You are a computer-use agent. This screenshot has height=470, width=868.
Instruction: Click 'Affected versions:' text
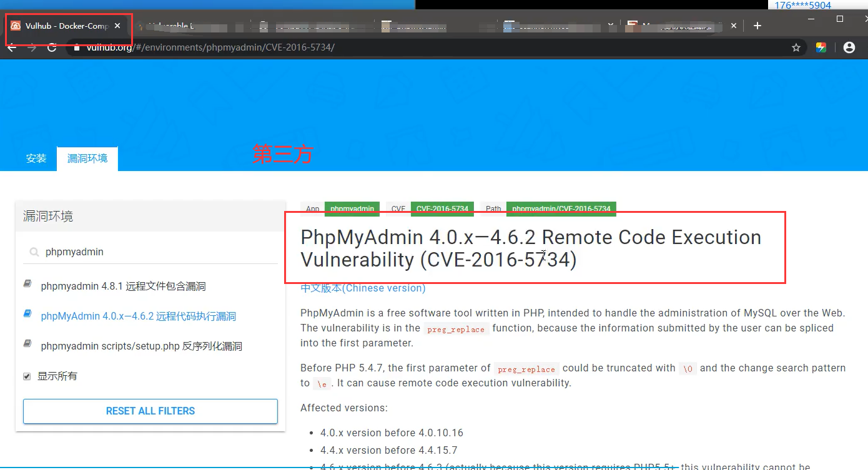344,408
